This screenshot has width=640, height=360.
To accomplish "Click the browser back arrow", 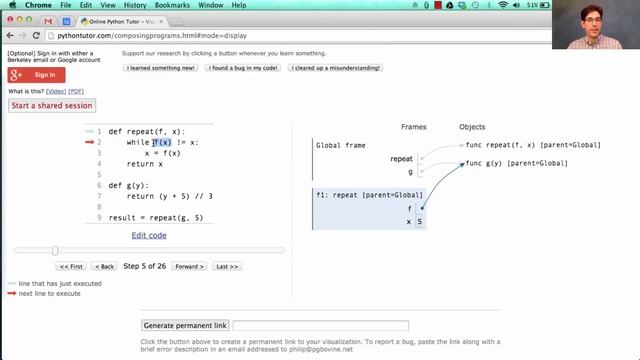I will click(x=10, y=36).
